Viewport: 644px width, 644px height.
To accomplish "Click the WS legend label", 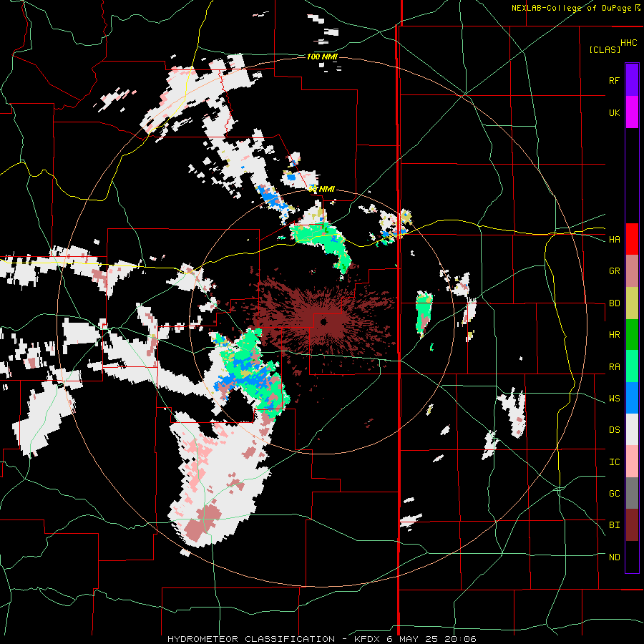I will click(x=614, y=399).
